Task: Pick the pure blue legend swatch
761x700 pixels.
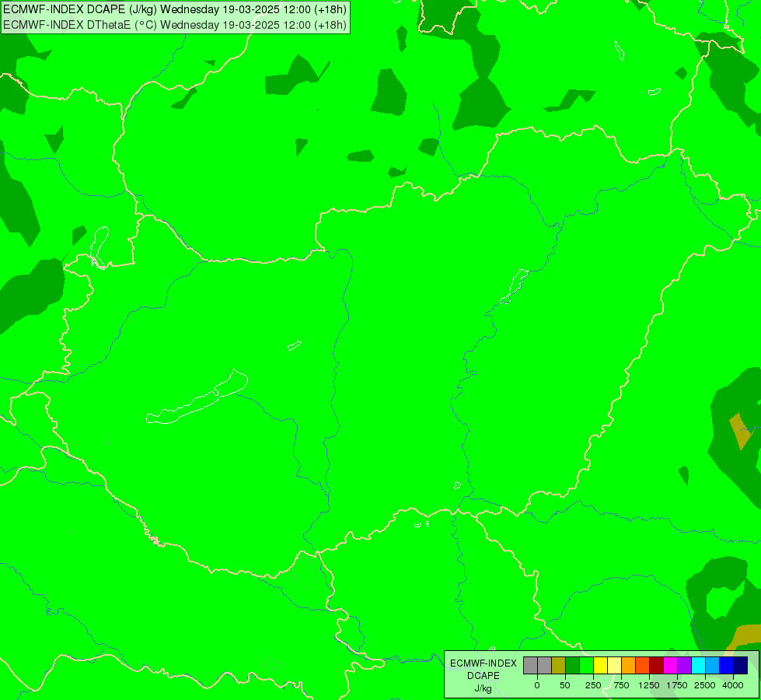Action: [x=727, y=666]
